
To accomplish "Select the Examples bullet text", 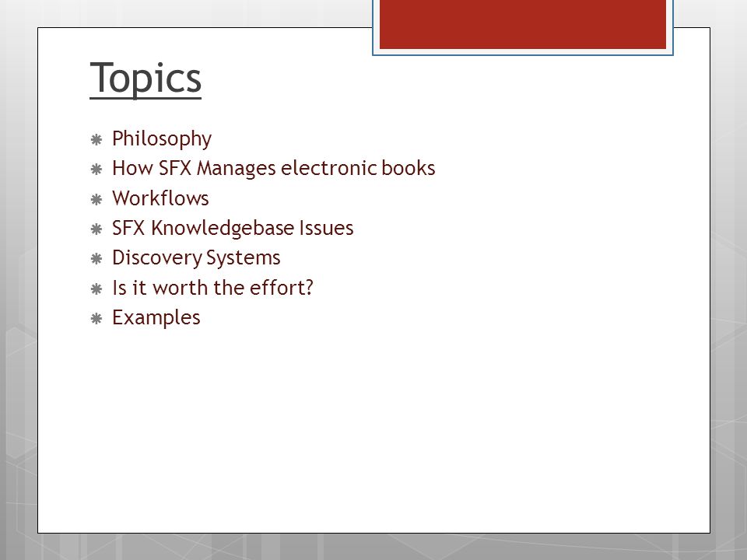I will pyautogui.click(x=156, y=318).
